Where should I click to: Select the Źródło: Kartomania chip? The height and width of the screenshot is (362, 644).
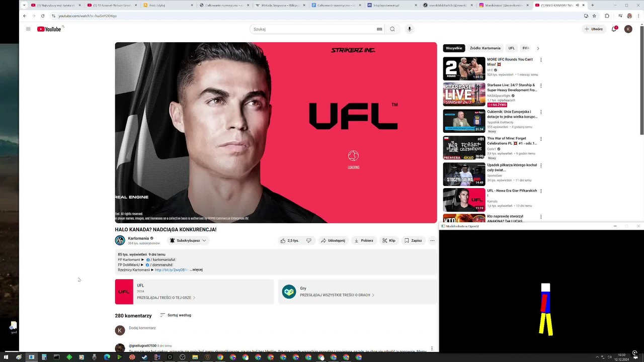pyautogui.click(x=485, y=48)
